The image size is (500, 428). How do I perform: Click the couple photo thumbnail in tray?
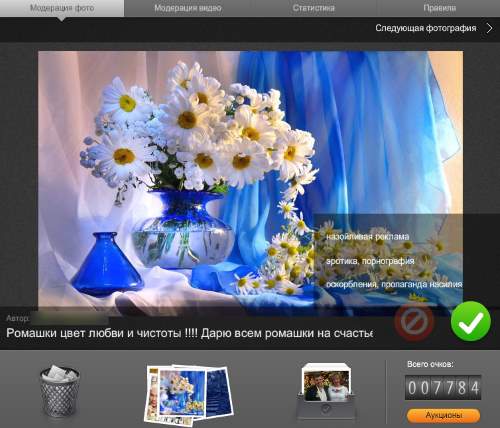[326, 386]
